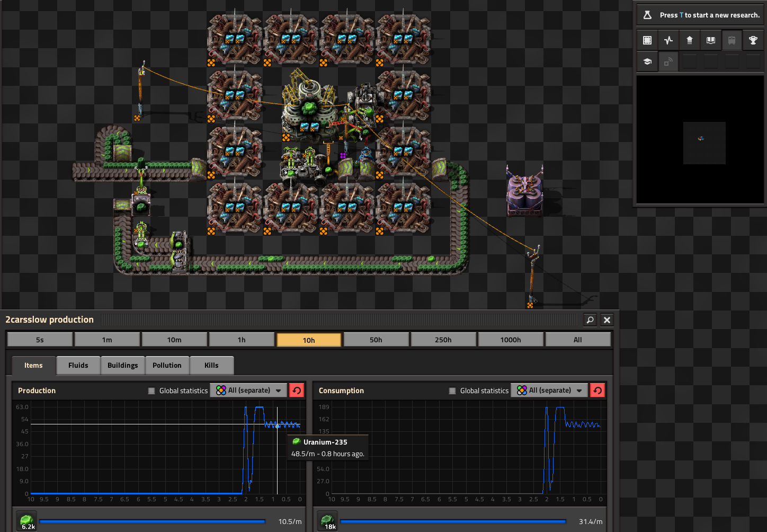Click the blueprint library icon
This screenshot has width=767, height=532.
[x=647, y=40]
